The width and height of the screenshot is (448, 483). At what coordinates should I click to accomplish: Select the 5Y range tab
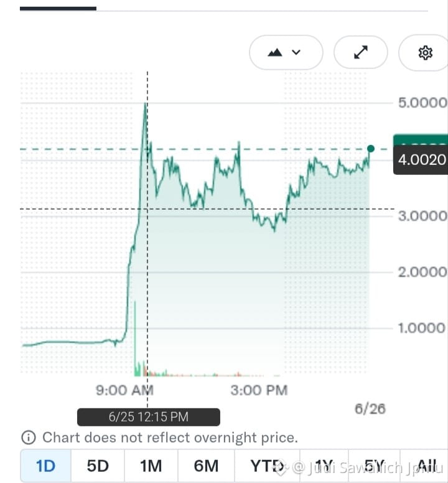tap(374, 466)
